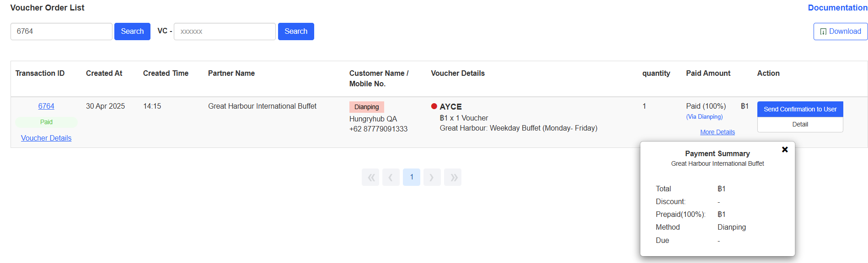
Task: Jump to the last page
Action: click(453, 177)
